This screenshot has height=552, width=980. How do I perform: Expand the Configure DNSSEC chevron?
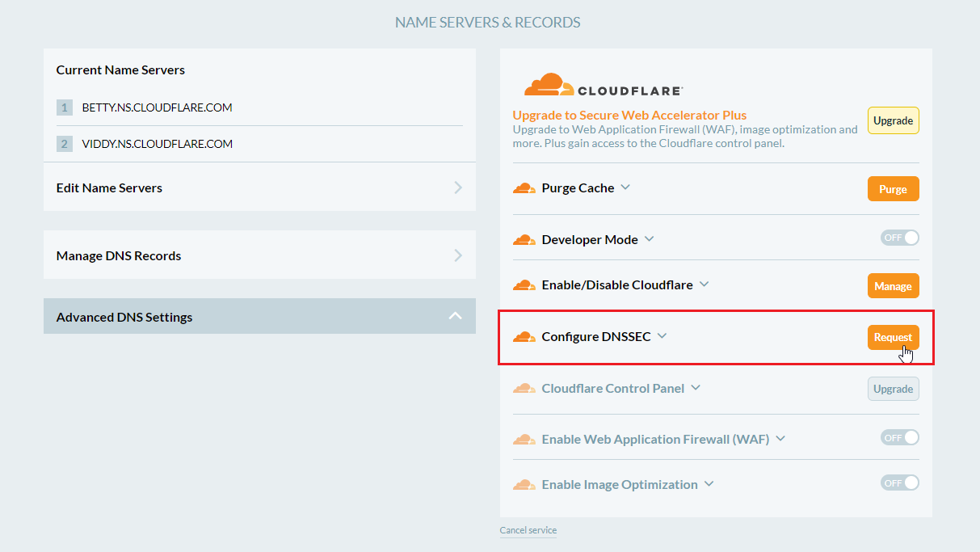(x=662, y=336)
